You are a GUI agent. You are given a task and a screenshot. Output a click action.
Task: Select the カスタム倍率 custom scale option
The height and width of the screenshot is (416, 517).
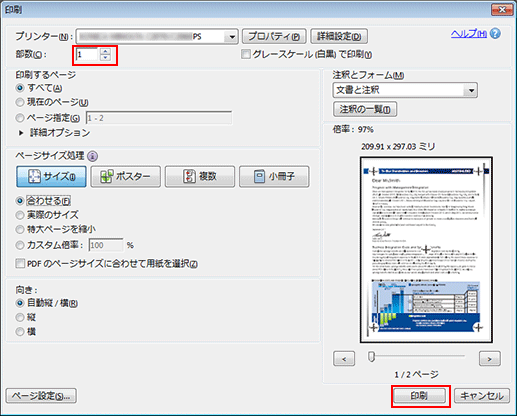point(20,245)
